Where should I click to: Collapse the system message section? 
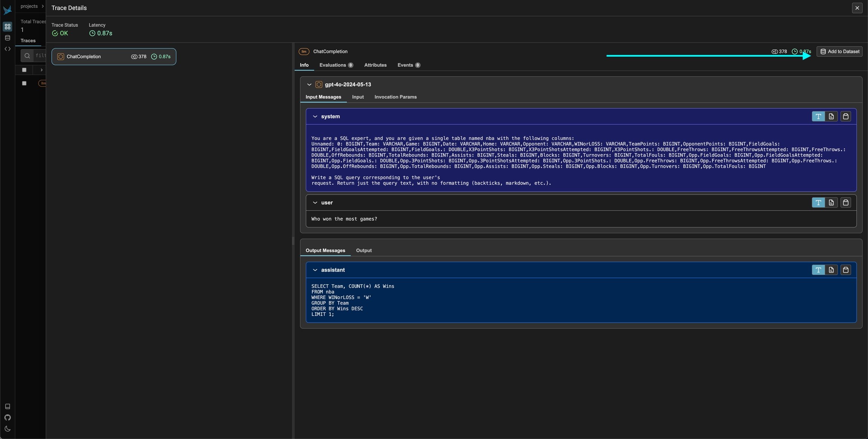pos(315,117)
